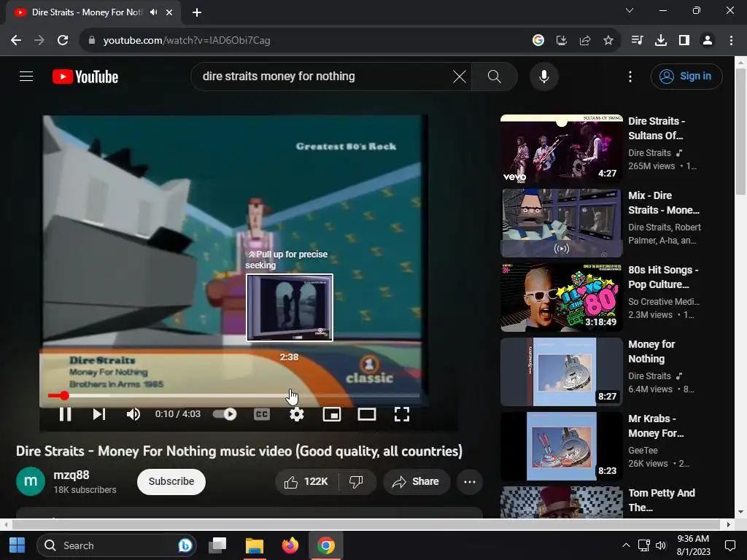Click the browser address bar URL
Screen dimensions: 747x560
coord(187,41)
